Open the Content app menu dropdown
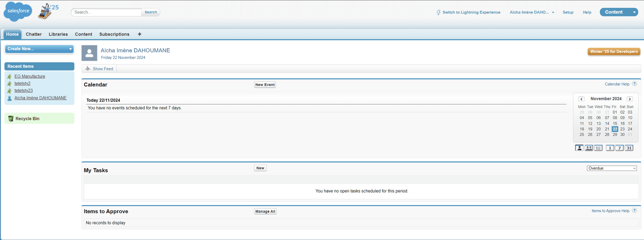644x240 pixels. (x=634, y=12)
